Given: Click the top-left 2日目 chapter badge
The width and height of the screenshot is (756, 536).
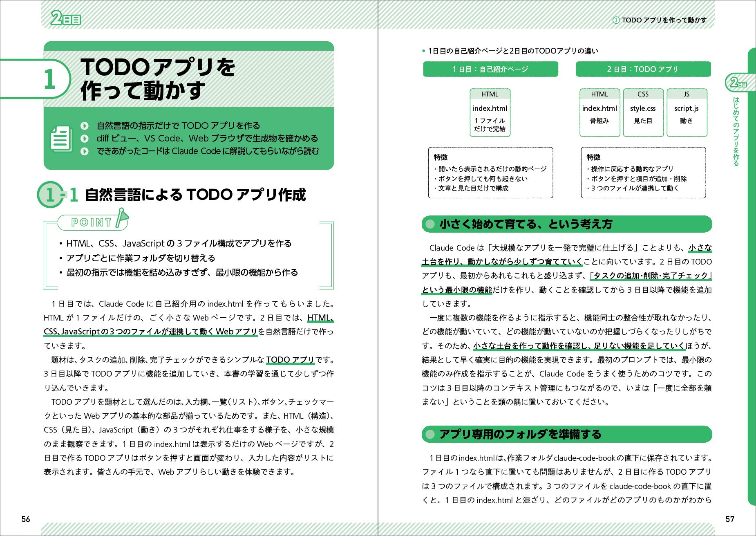Looking at the screenshot, I should click(65, 18).
